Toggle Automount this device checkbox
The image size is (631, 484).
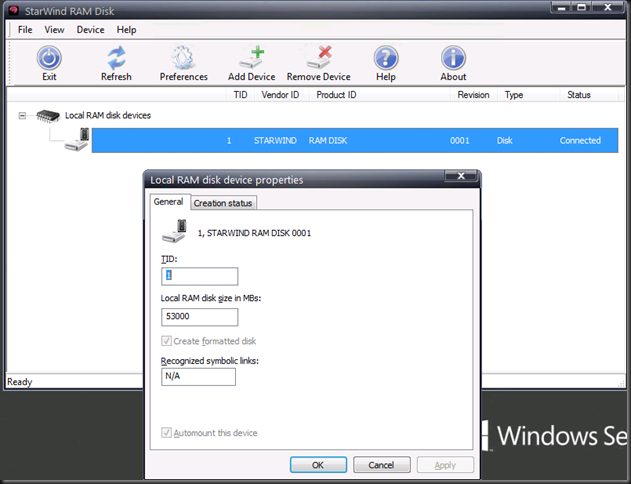pyautogui.click(x=166, y=433)
